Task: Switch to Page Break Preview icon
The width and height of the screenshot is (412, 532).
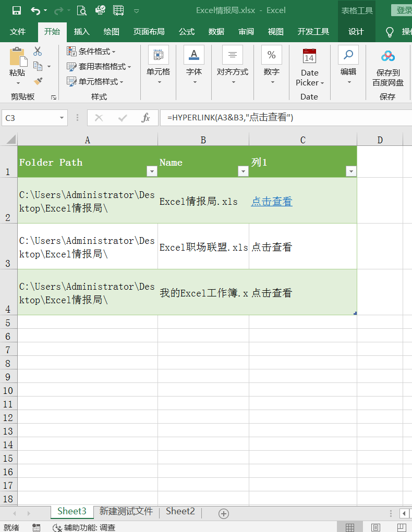Action: click(401, 527)
